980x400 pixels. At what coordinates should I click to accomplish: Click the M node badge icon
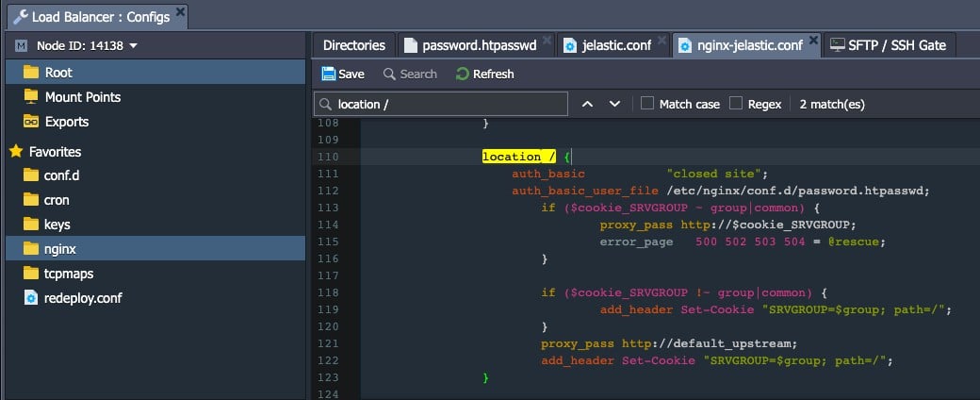coord(22,45)
